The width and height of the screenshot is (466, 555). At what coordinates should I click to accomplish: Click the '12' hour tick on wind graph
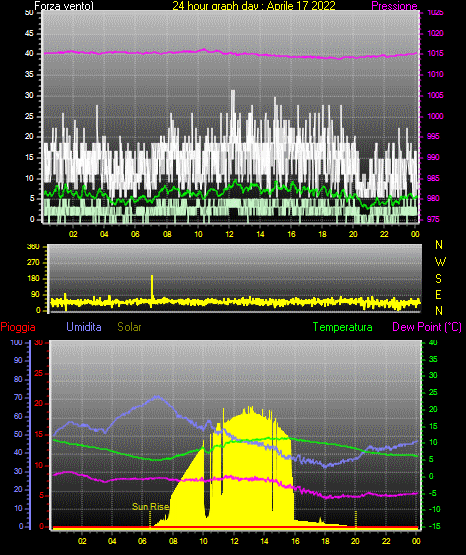pyautogui.click(x=230, y=234)
